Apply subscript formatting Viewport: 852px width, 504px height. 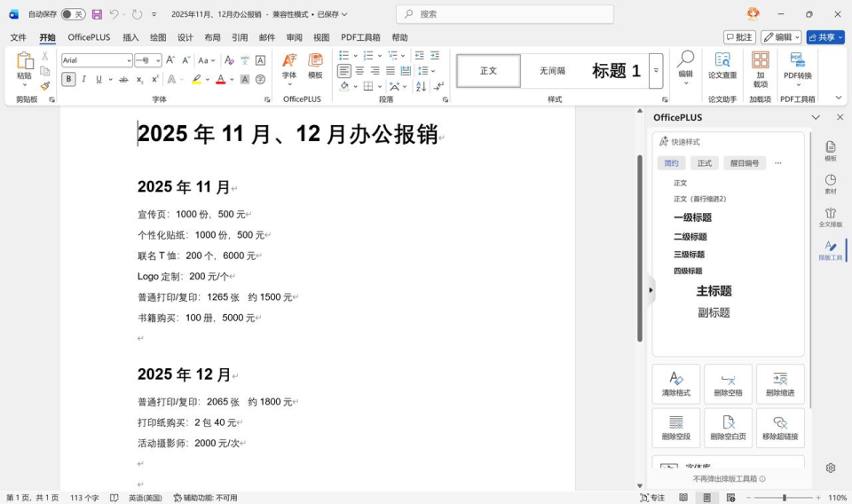(139, 79)
